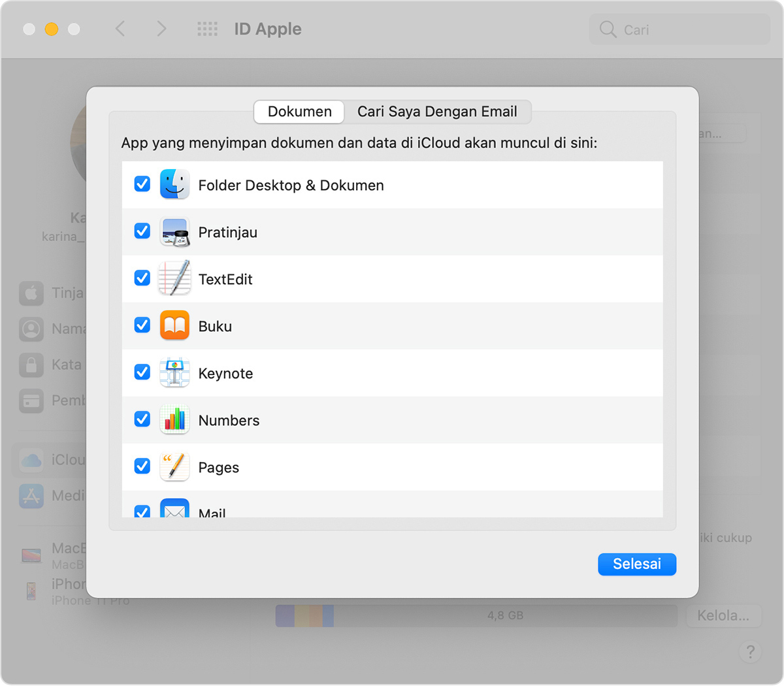Click the Apple logo overview icon in the sidebar

31,293
